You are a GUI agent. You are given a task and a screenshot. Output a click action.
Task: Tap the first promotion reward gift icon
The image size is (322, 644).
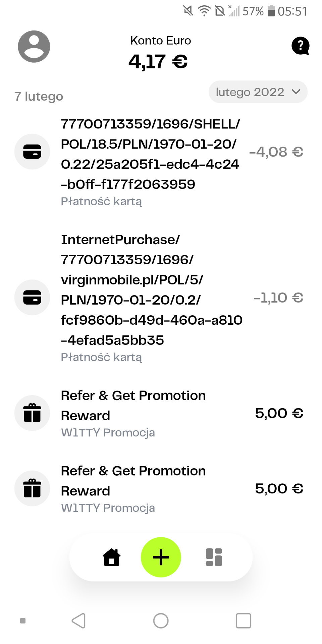pos(32,413)
